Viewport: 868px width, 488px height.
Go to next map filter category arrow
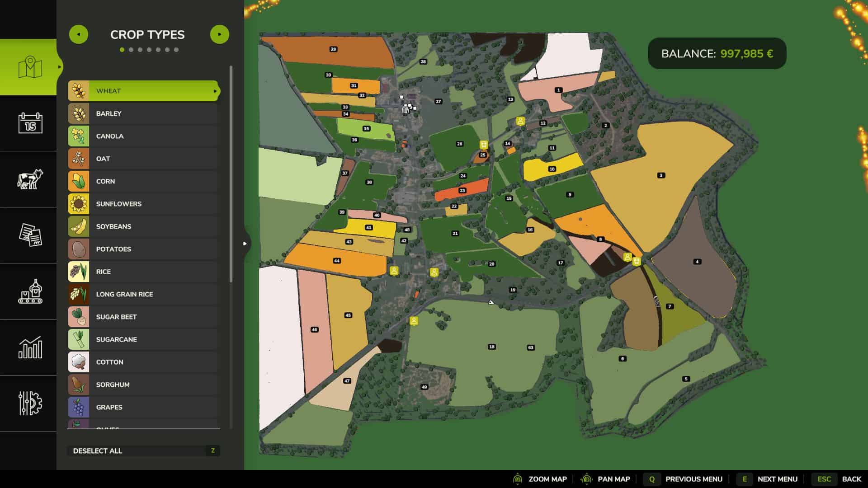click(x=220, y=34)
